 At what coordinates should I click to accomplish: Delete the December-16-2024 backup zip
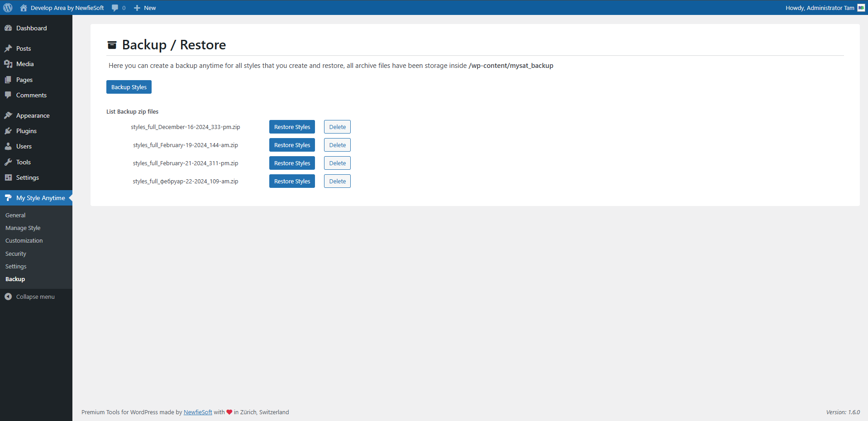click(337, 127)
